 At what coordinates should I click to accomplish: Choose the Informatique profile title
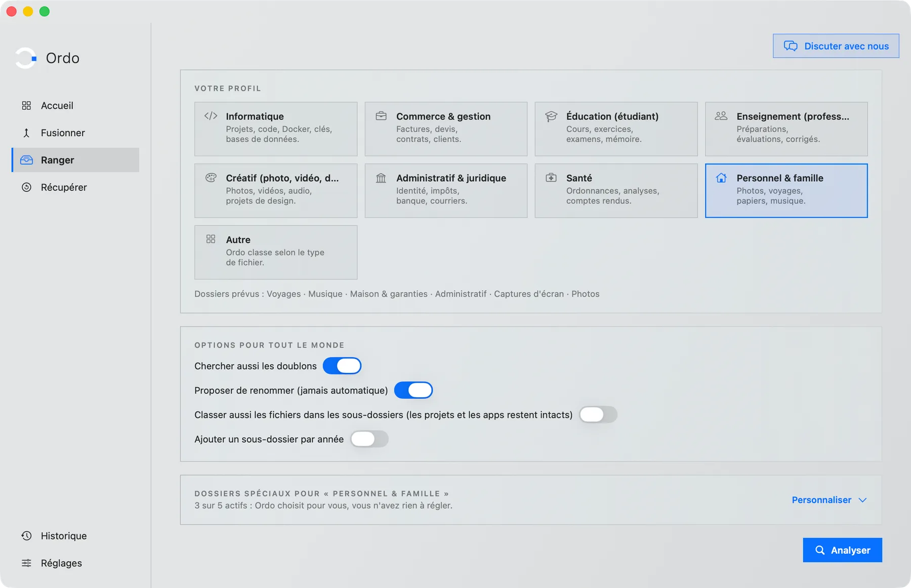point(255,116)
